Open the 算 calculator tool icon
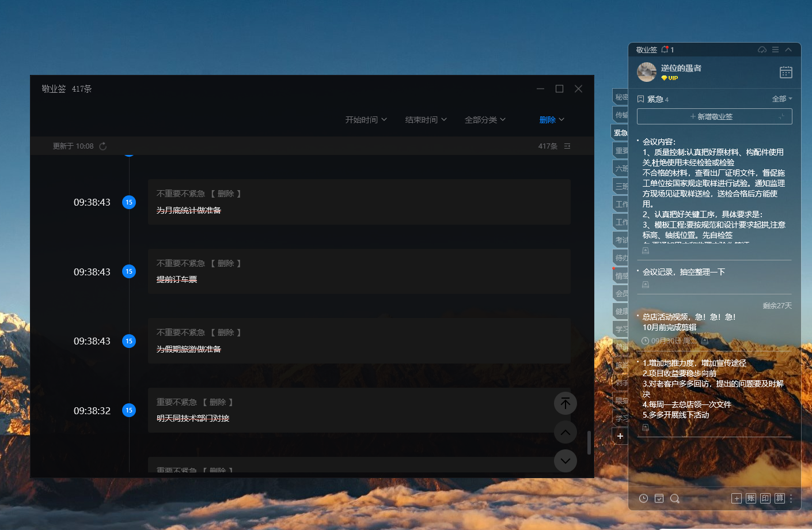 [x=780, y=498]
